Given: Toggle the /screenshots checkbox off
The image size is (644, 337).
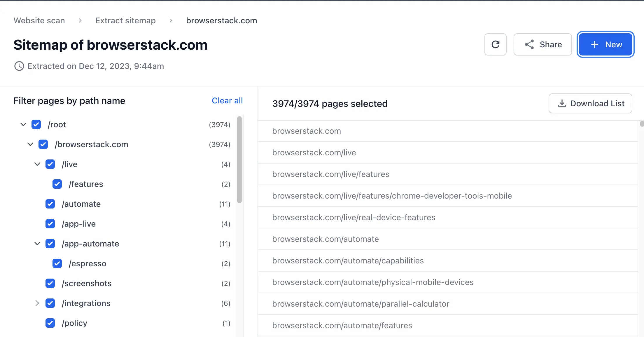Looking at the screenshot, I should click(x=50, y=283).
